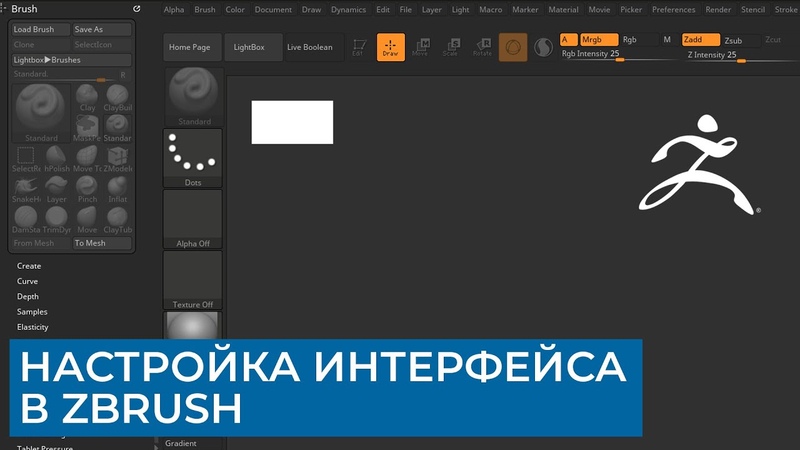Screen dimensions: 800x450
Task: Open the Standard brush selector on left shelf
Action: tap(193, 97)
